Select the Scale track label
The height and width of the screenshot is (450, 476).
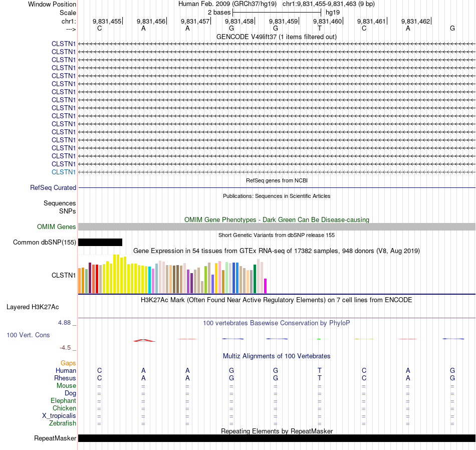(68, 13)
